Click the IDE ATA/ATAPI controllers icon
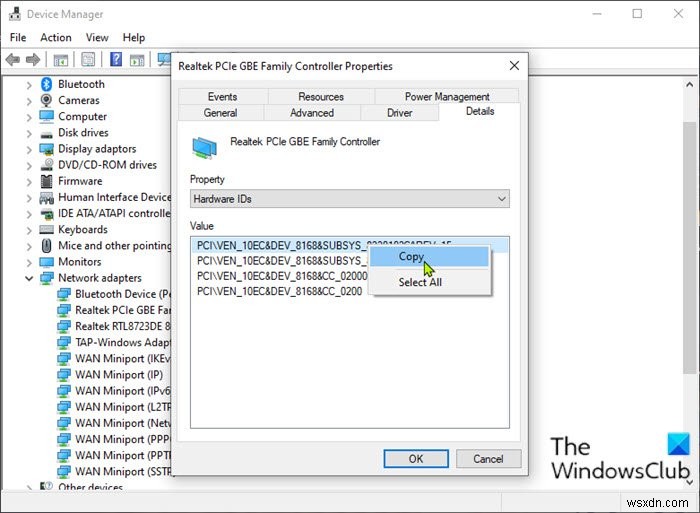This screenshot has width=700, height=513. [46, 214]
